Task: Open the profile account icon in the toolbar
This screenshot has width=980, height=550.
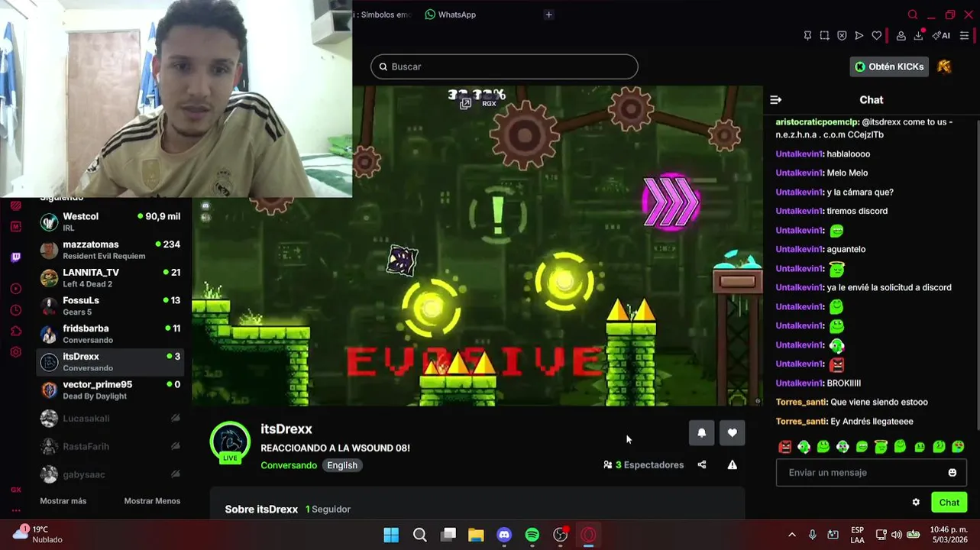Action: pos(901,35)
